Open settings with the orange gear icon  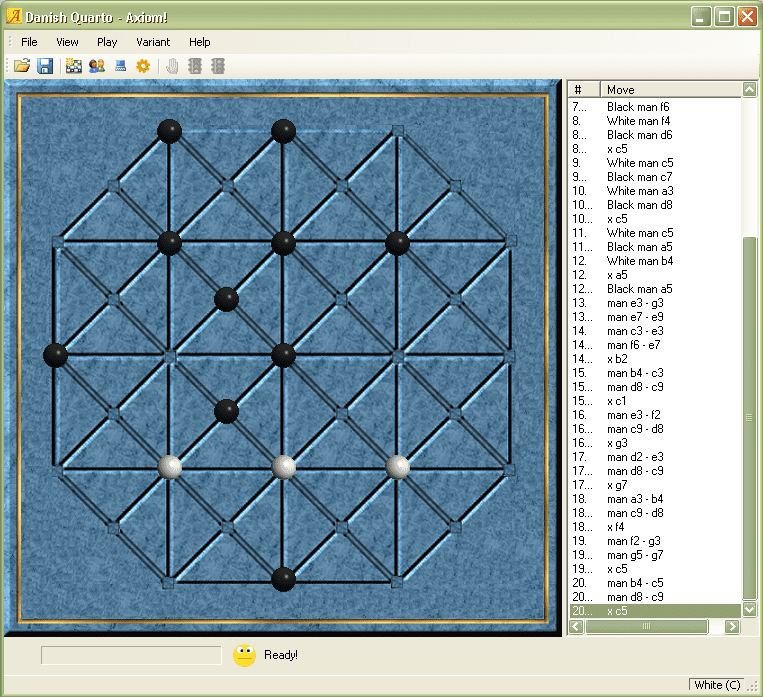[143, 66]
